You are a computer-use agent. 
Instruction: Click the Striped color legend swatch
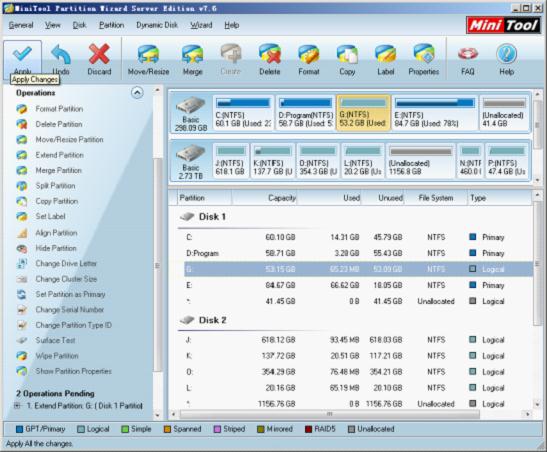click(x=217, y=429)
